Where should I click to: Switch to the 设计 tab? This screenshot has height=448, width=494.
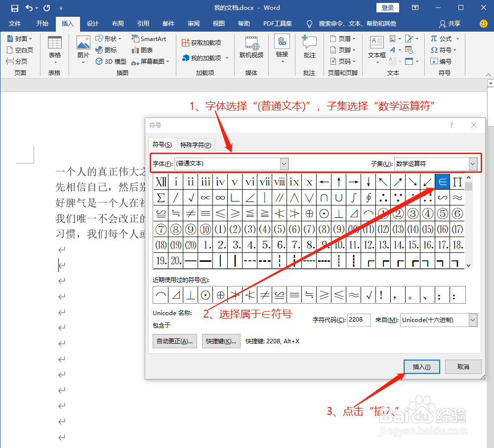pyautogui.click(x=93, y=24)
